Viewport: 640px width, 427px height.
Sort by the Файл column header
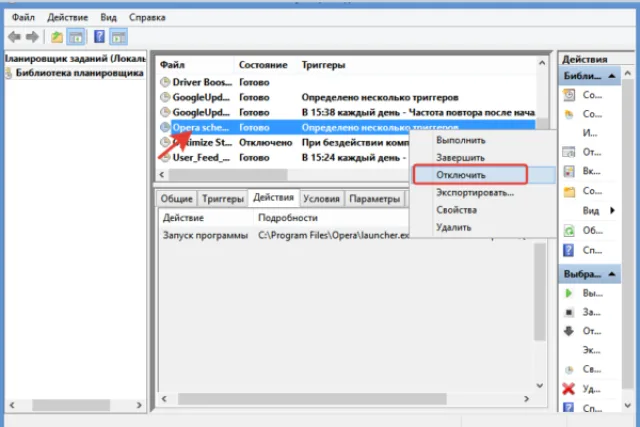(x=172, y=65)
